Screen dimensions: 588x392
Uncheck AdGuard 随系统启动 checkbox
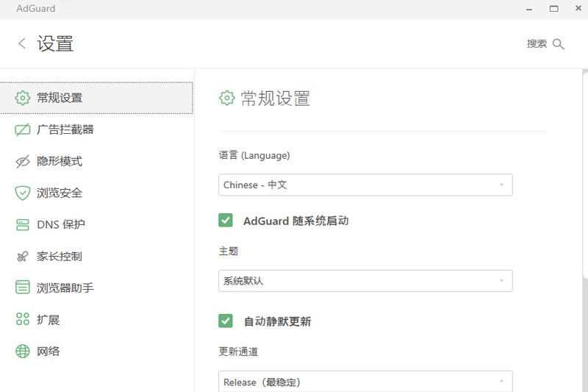point(226,220)
